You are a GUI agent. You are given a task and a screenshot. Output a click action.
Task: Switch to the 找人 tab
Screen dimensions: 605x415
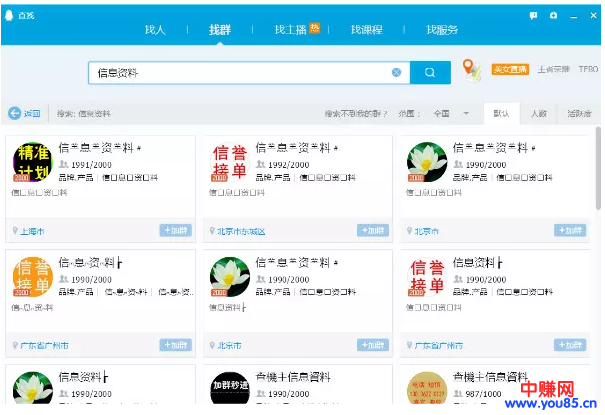pyautogui.click(x=155, y=30)
